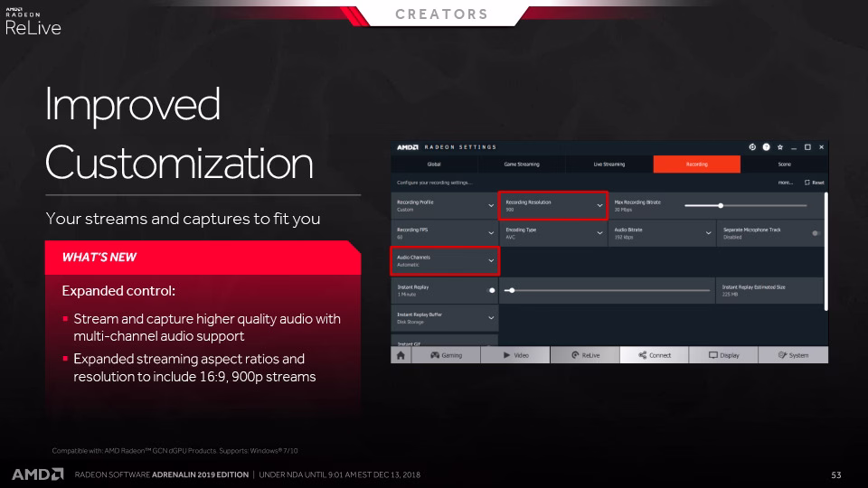This screenshot has height=488, width=868.
Task: Click the Max Recording Bitrate slider handle
Action: point(721,206)
